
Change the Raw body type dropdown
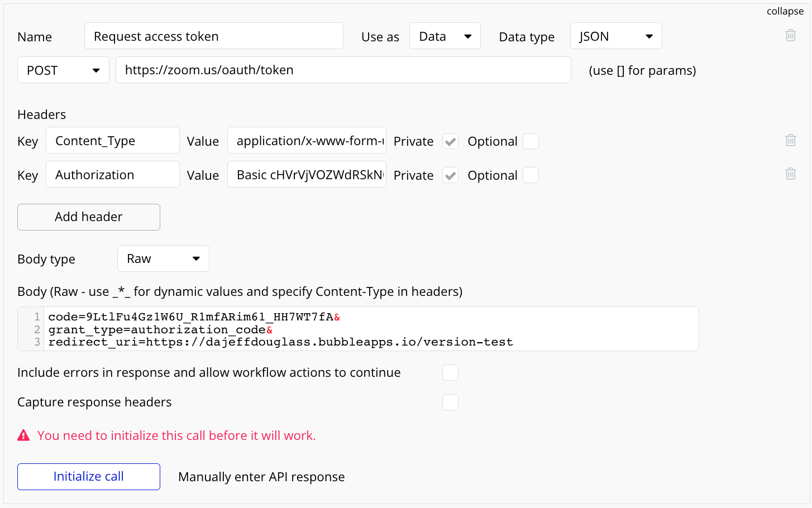tap(163, 258)
